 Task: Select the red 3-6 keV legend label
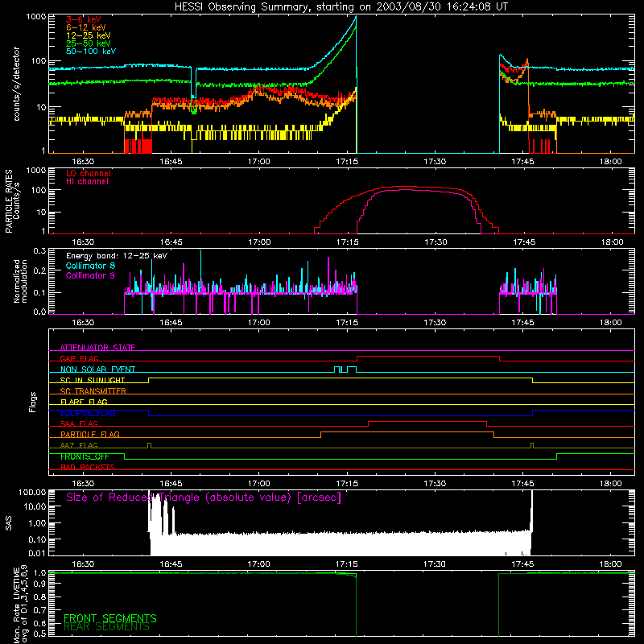click(x=84, y=19)
